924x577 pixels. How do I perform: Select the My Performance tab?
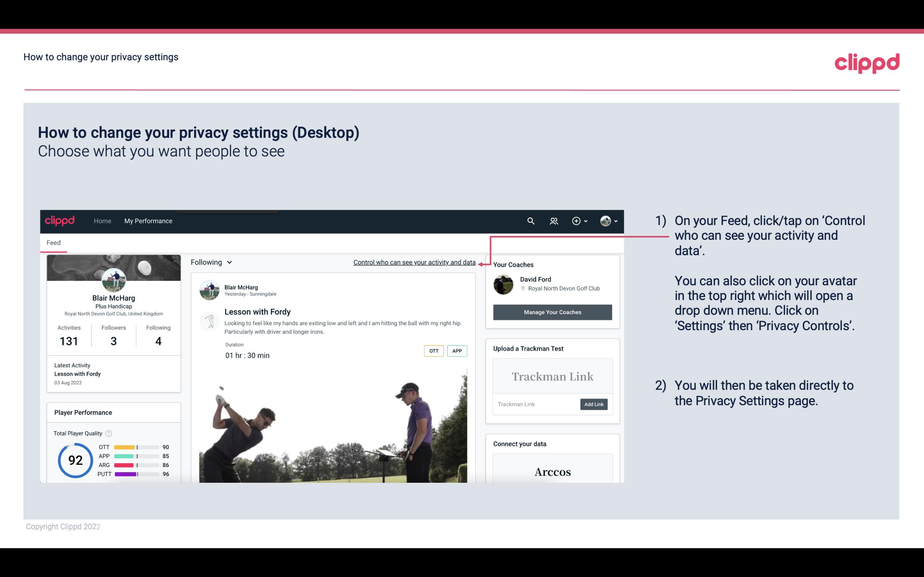pyautogui.click(x=148, y=221)
